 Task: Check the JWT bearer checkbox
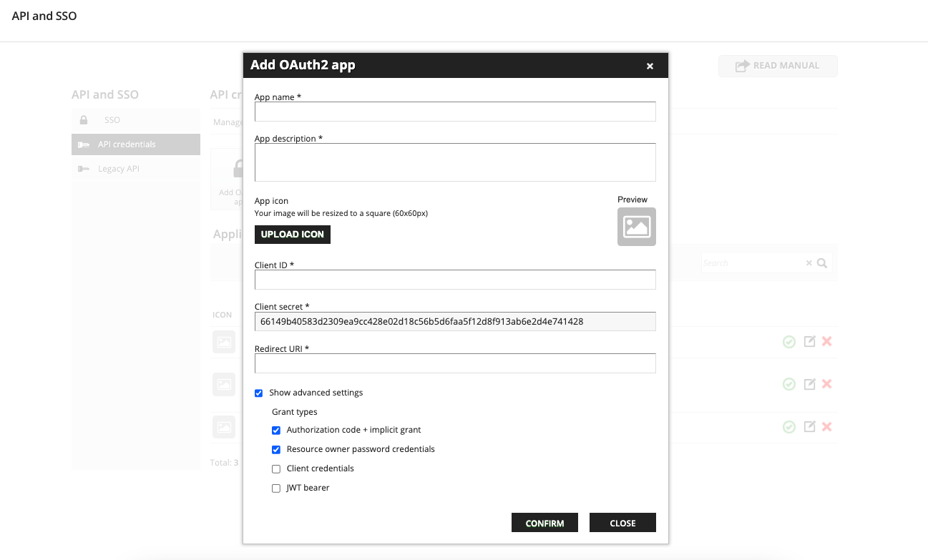(275, 488)
